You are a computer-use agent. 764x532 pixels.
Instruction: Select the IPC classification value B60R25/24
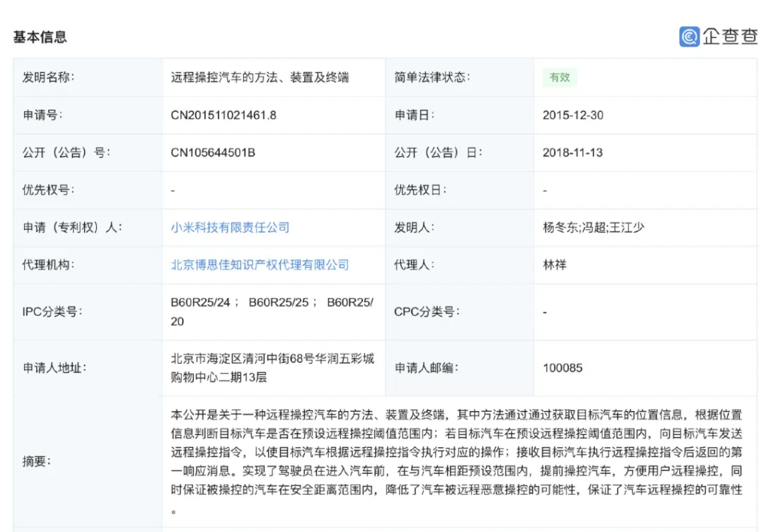coord(200,303)
